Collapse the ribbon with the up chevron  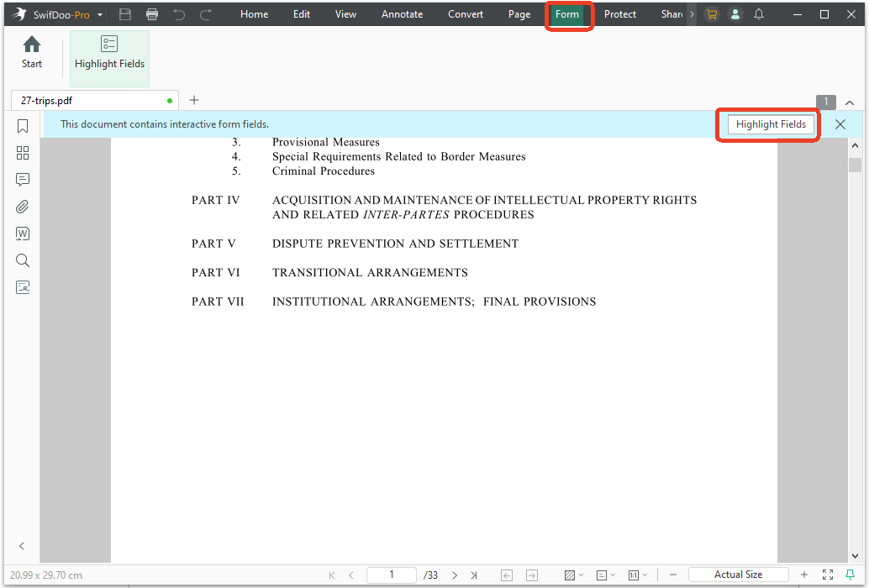coord(850,102)
